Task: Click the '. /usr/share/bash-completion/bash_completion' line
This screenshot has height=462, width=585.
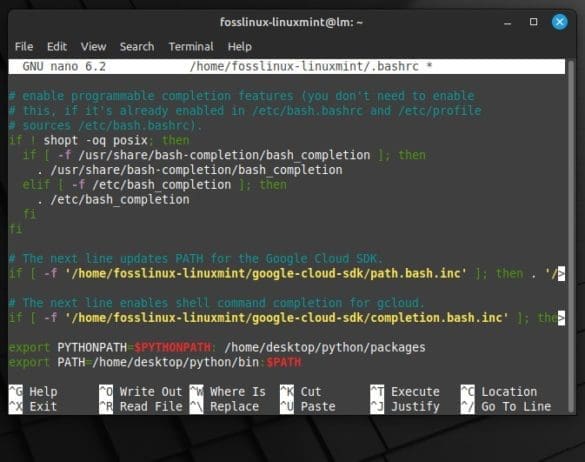Action: (190, 170)
